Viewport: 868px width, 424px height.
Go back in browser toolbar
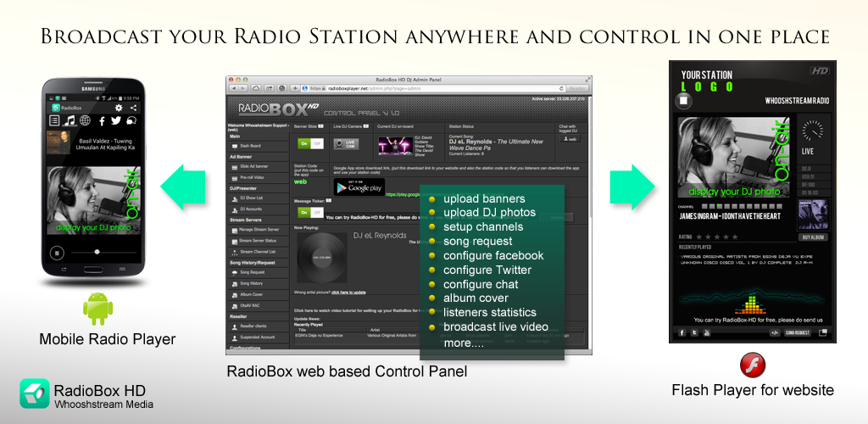tap(234, 88)
